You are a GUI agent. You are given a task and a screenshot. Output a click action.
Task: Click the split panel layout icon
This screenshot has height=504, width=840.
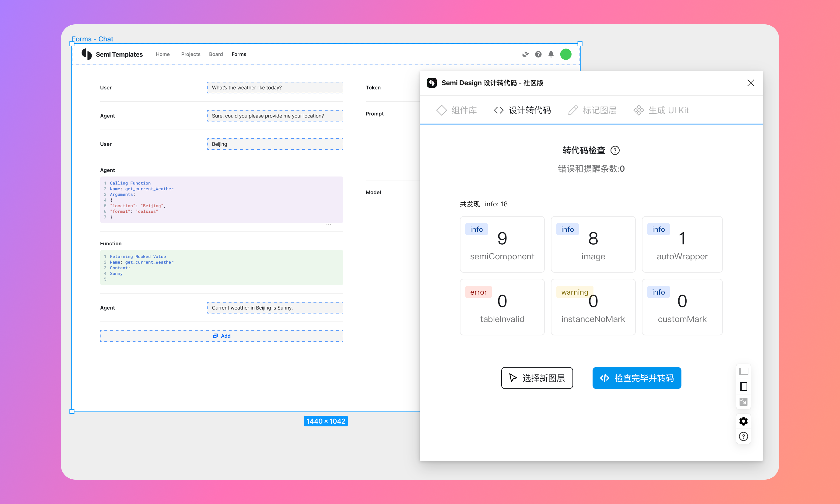[743, 387]
